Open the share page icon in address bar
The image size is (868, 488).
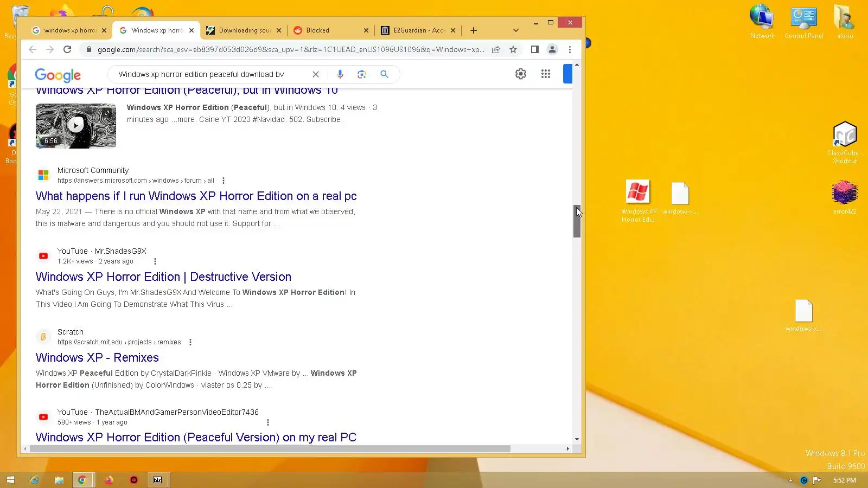point(496,49)
